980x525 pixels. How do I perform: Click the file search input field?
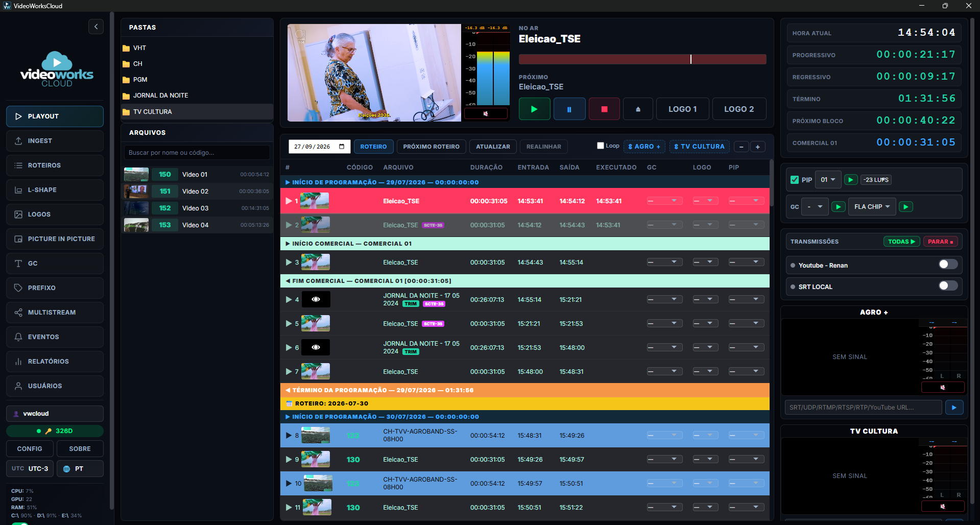click(x=197, y=153)
